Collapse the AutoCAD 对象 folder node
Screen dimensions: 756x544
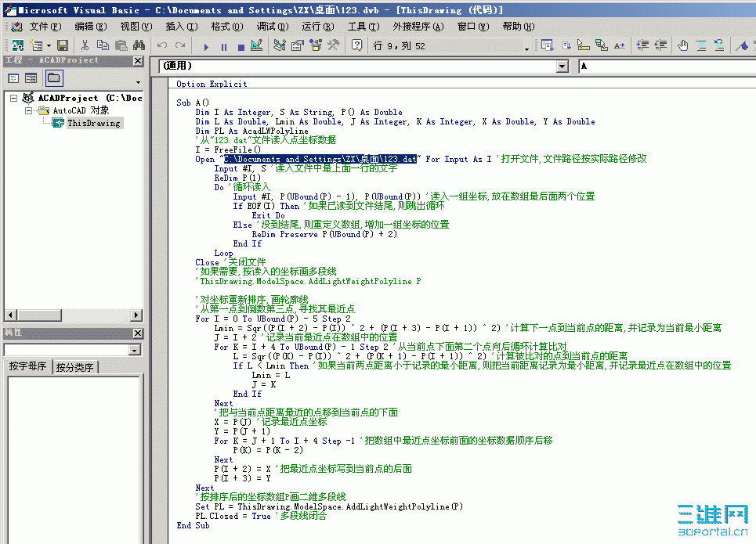[x=28, y=111]
